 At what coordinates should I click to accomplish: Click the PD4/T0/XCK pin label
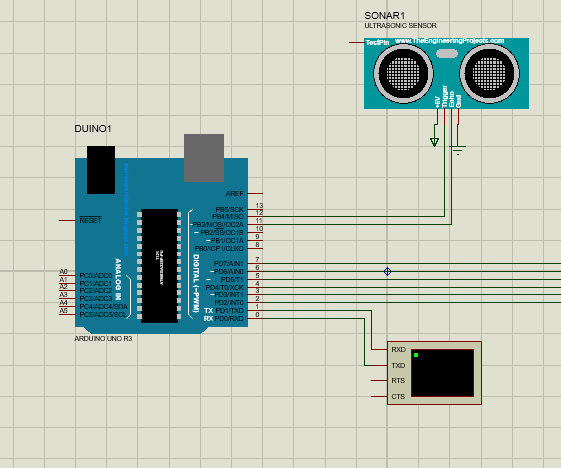coord(224,287)
